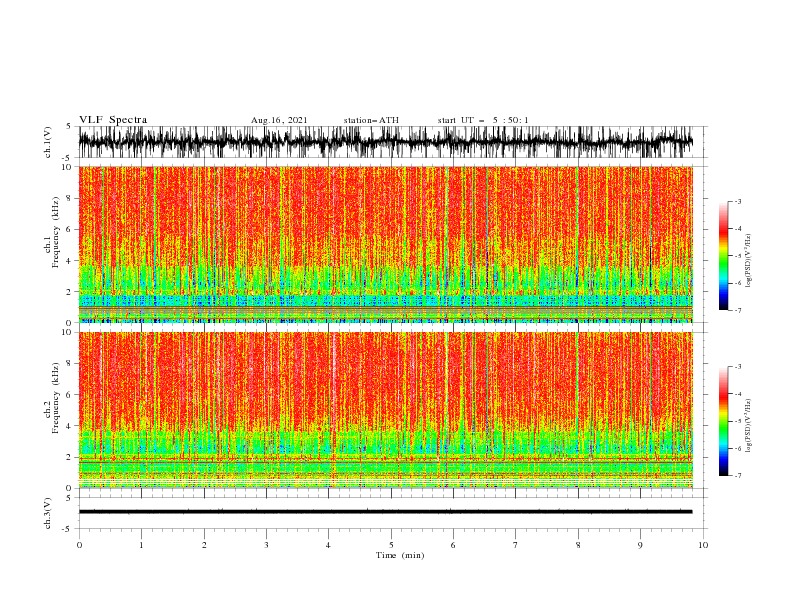Click the "8" kHz tick on ch.2 axis
This screenshot has width=792, height=612.
tap(70, 364)
